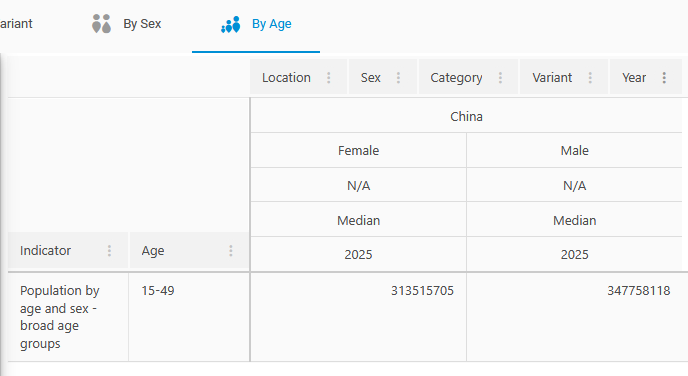Select the Female column header
The width and height of the screenshot is (688, 376).
pos(358,150)
